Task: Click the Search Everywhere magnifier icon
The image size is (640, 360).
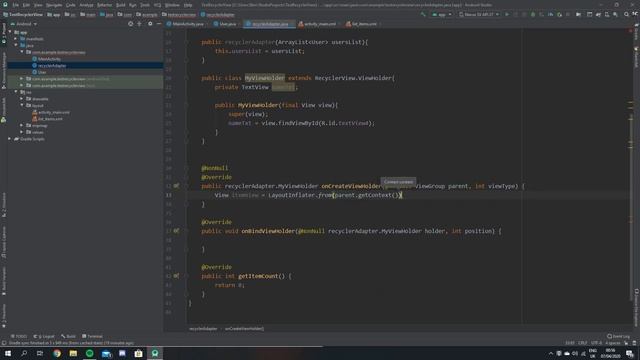Action: (626, 14)
